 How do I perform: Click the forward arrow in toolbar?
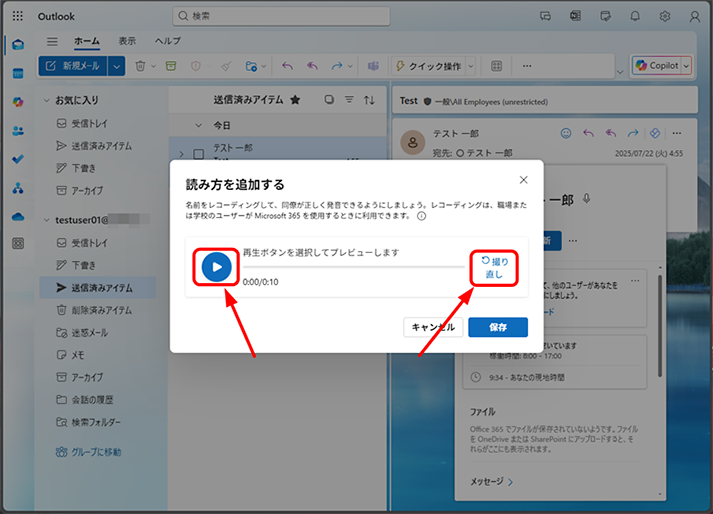336,66
